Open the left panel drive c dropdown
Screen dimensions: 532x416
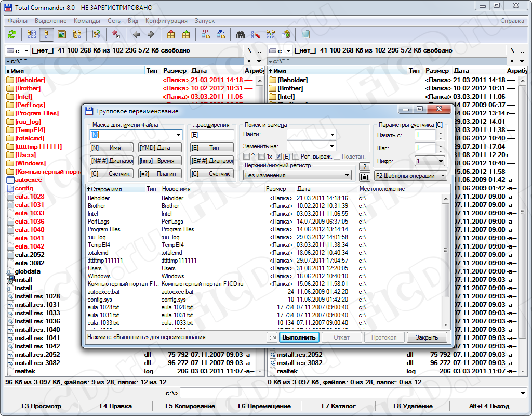(26, 50)
